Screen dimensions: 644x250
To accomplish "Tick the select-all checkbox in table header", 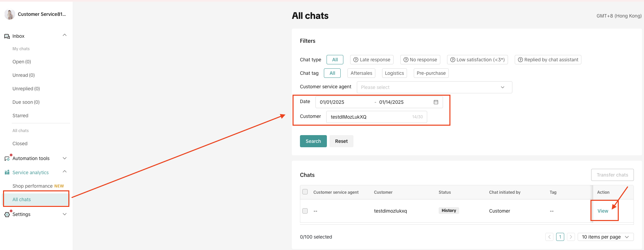I will pyautogui.click(x=305, y=192).
